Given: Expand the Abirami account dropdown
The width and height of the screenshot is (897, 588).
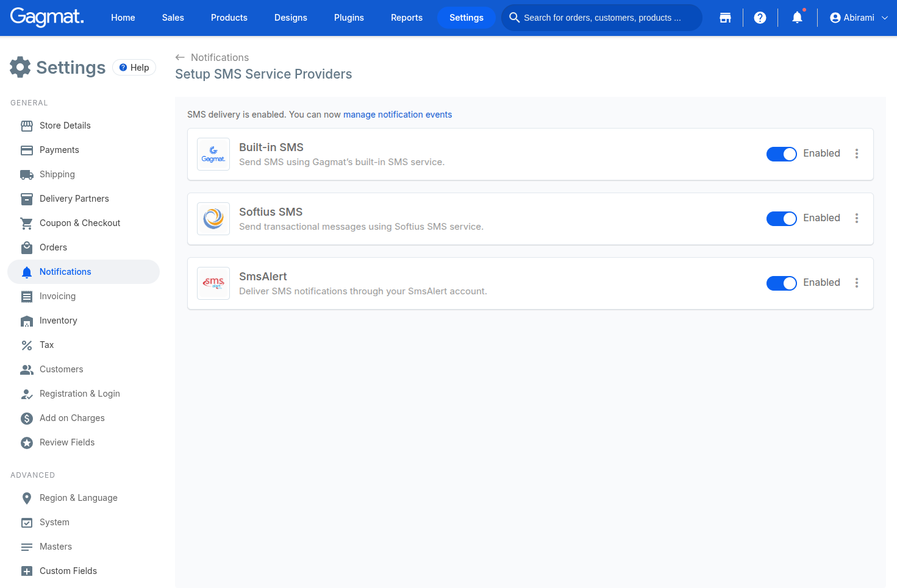Looking at the screenshot, I should pyautogui.click(x=859, y=18).
